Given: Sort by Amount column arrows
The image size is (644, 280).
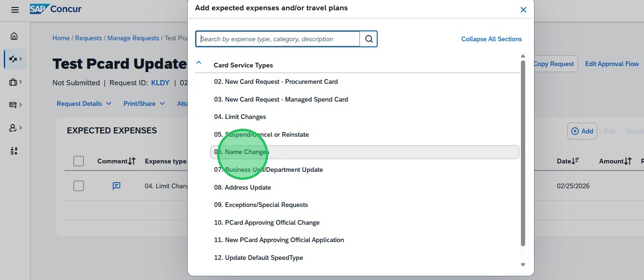Looking at the screenshot, I should [x=628, y=161].
